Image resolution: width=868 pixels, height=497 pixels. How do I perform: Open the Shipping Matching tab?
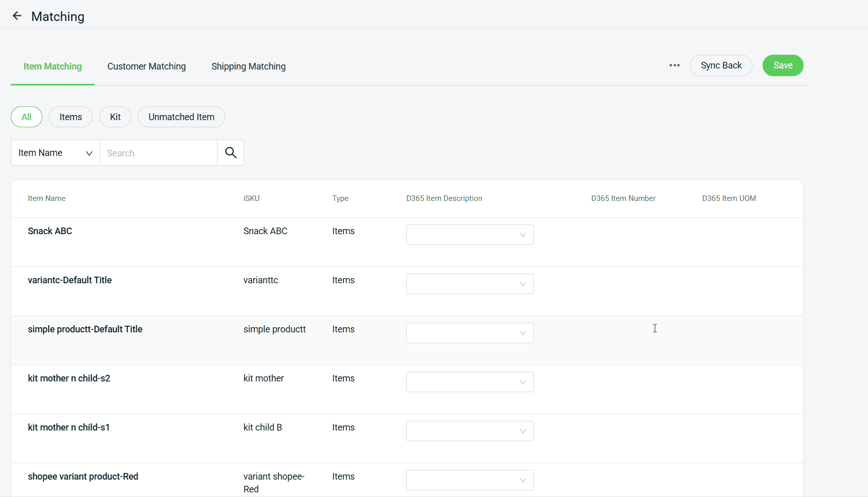pyautogui.click(x=248, y=66)
